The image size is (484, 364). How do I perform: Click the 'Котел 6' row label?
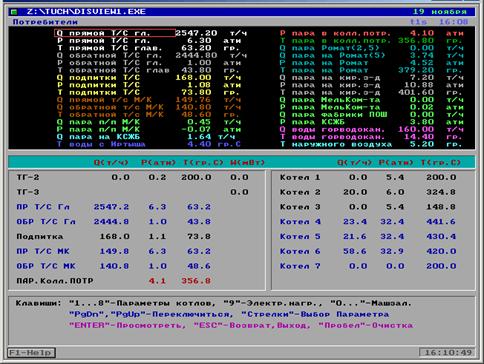[x=300, y=251]
